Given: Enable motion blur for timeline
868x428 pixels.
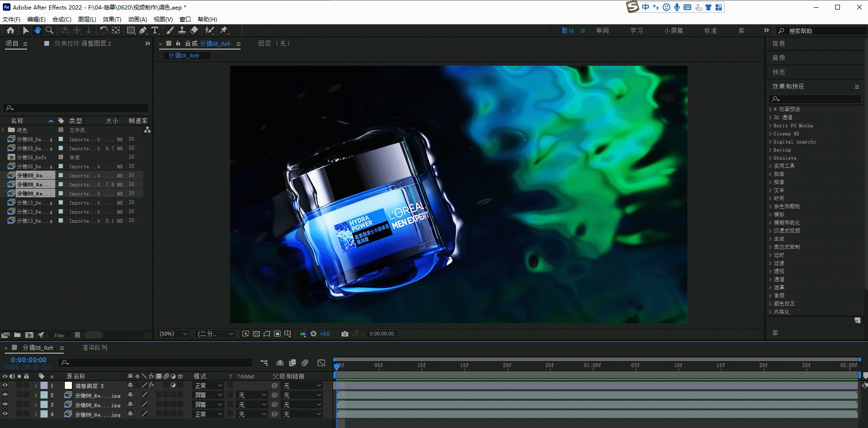Looking at the screenshot, I should click(x=305, y=363).
